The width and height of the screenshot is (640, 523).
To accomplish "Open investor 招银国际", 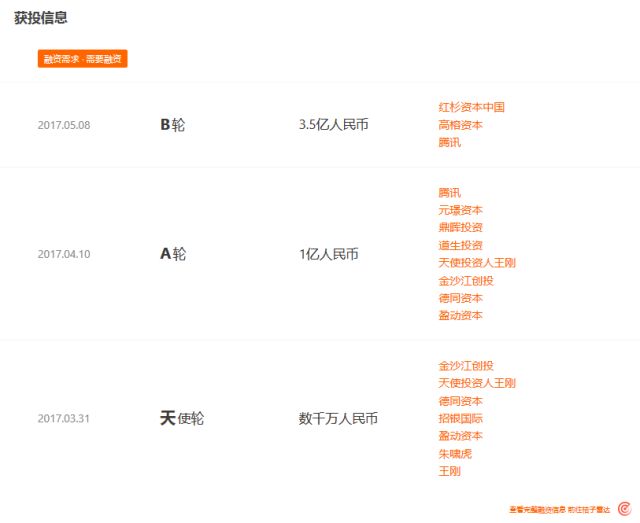I will [460, 418].
